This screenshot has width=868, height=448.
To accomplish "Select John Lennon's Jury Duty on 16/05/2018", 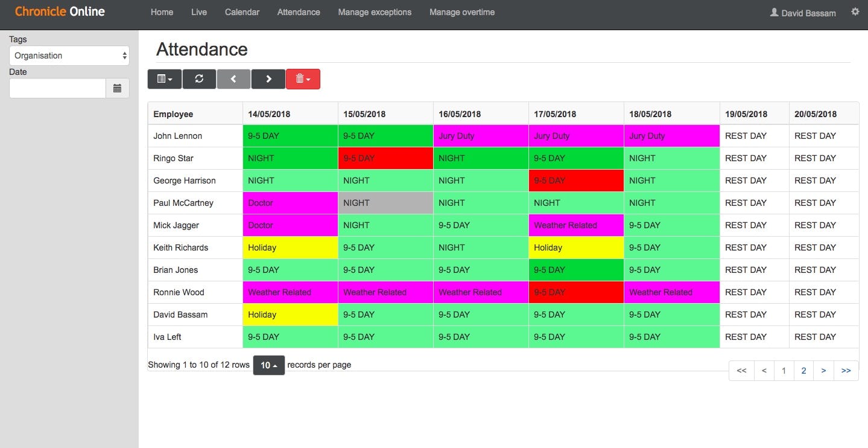I will coord(480,135).
